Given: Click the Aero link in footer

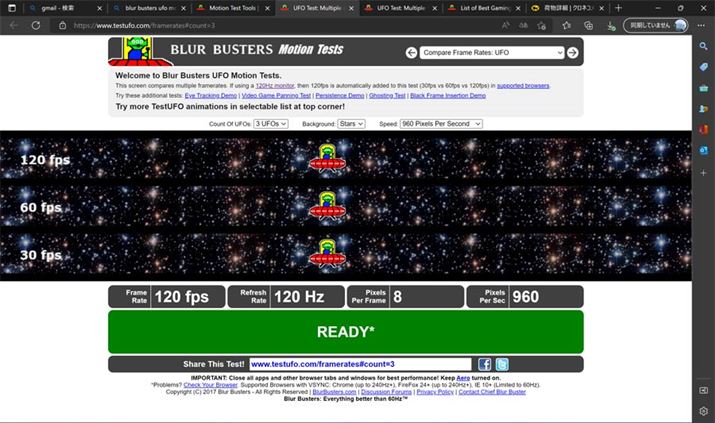Looking at the screenshot, I should 463,378.
